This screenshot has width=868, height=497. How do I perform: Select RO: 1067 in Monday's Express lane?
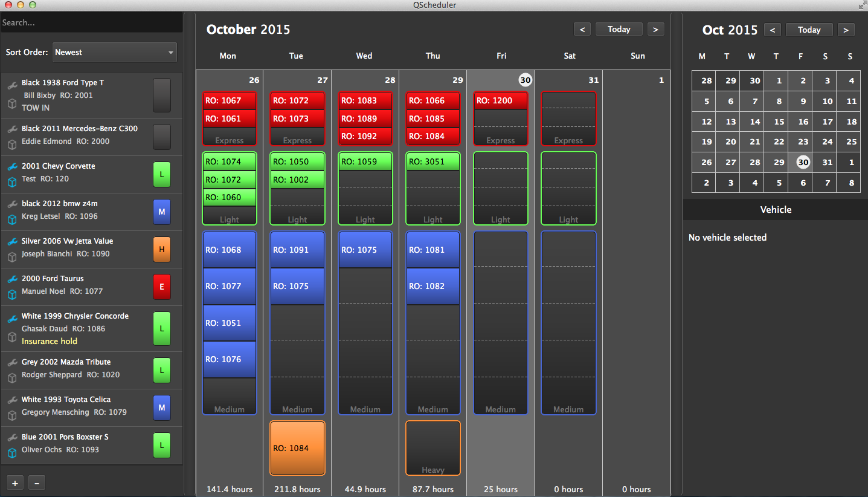tap(230, 101)
